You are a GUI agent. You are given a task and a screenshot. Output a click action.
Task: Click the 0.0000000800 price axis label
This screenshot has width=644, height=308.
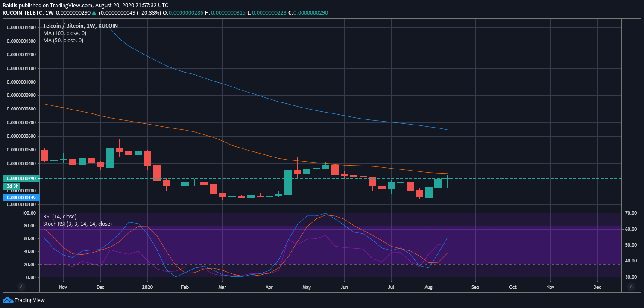[x=21, y=109]
